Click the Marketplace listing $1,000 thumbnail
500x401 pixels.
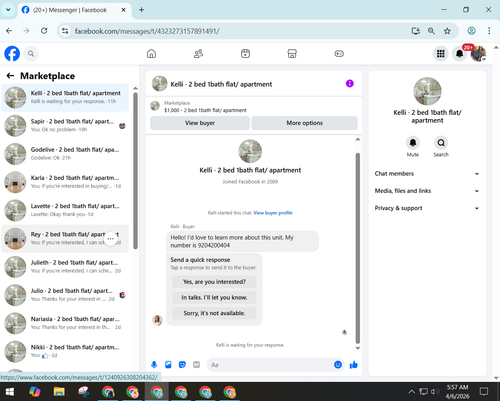(155, 106)
